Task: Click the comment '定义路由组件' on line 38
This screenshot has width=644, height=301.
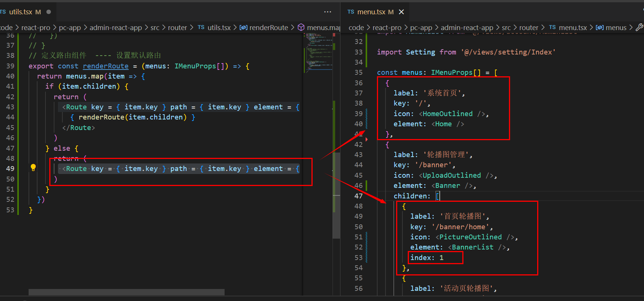Action: coord(64,56)
